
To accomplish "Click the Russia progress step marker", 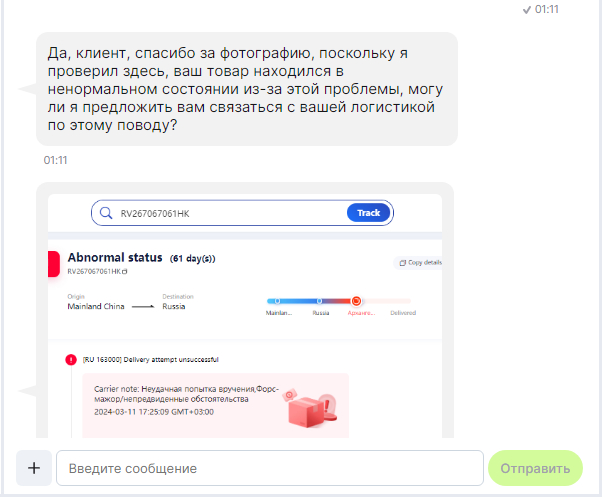I will 319,301.
